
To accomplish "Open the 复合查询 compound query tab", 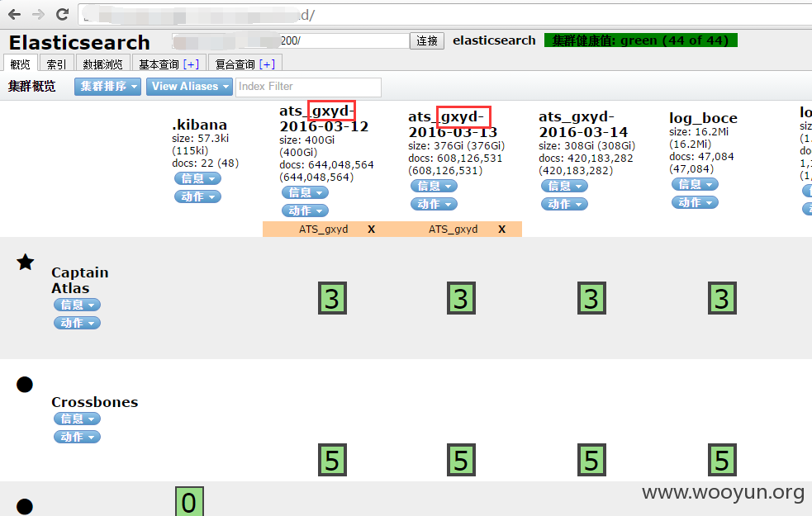I will [235, 64].
